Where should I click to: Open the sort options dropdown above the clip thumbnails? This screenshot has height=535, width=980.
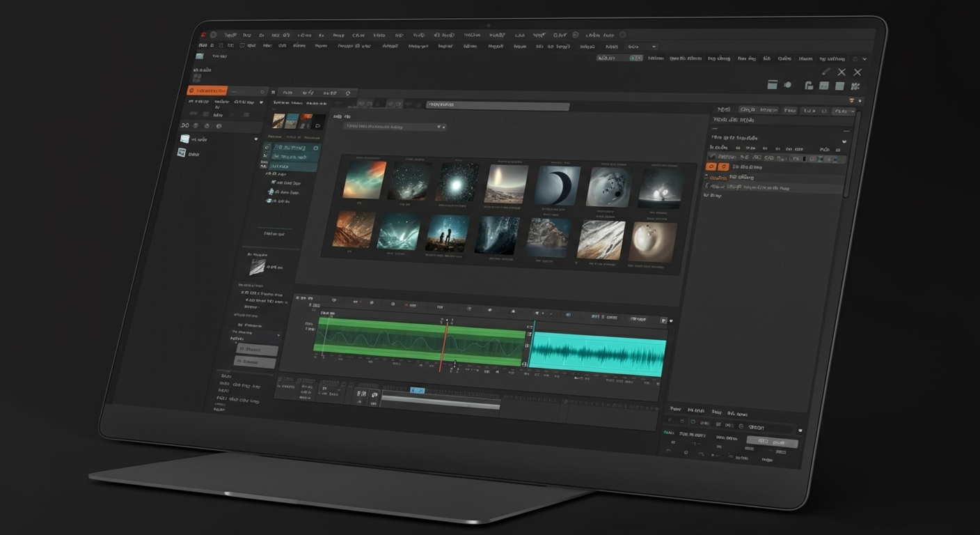click(x=437, y=127)
